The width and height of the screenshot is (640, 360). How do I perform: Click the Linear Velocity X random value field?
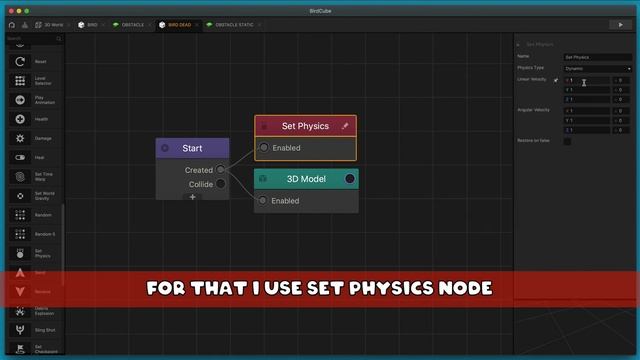tap(621, 80)
